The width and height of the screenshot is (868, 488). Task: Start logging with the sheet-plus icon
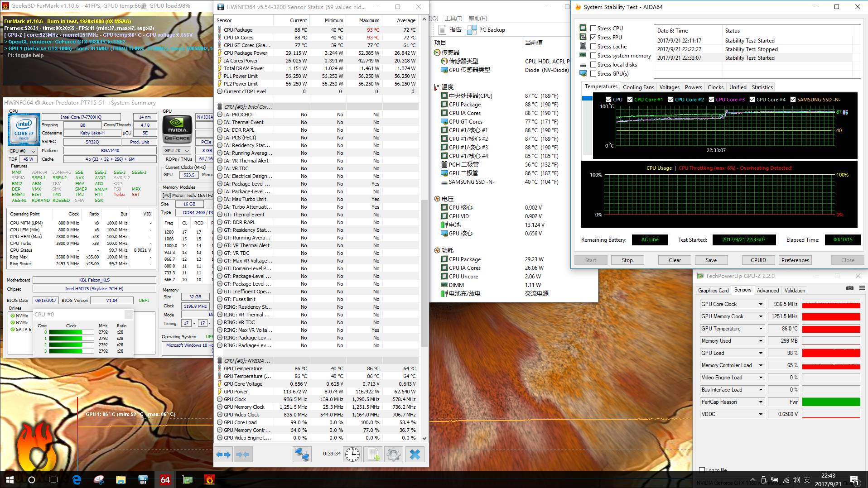click(373, 454)
